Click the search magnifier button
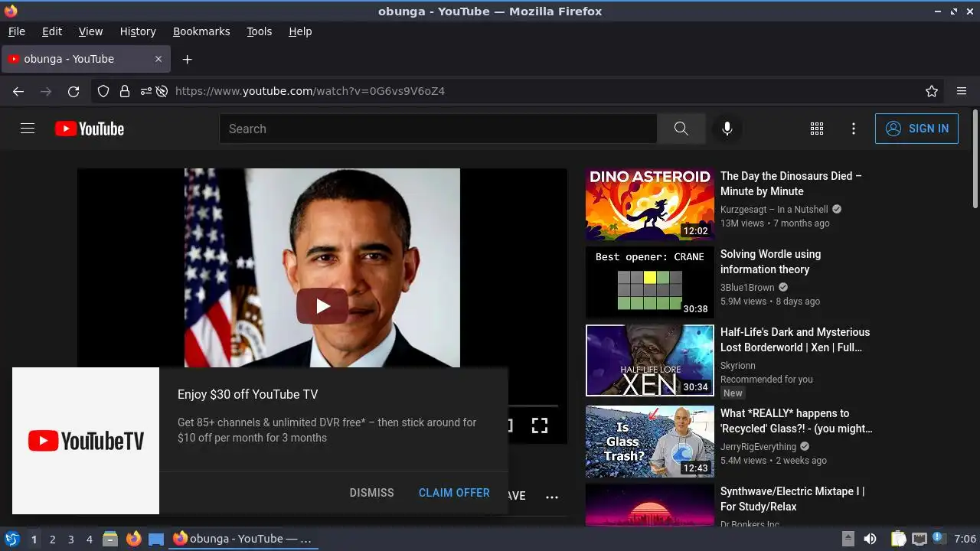This screenshot has width=980, height=551. pos(681,129)
